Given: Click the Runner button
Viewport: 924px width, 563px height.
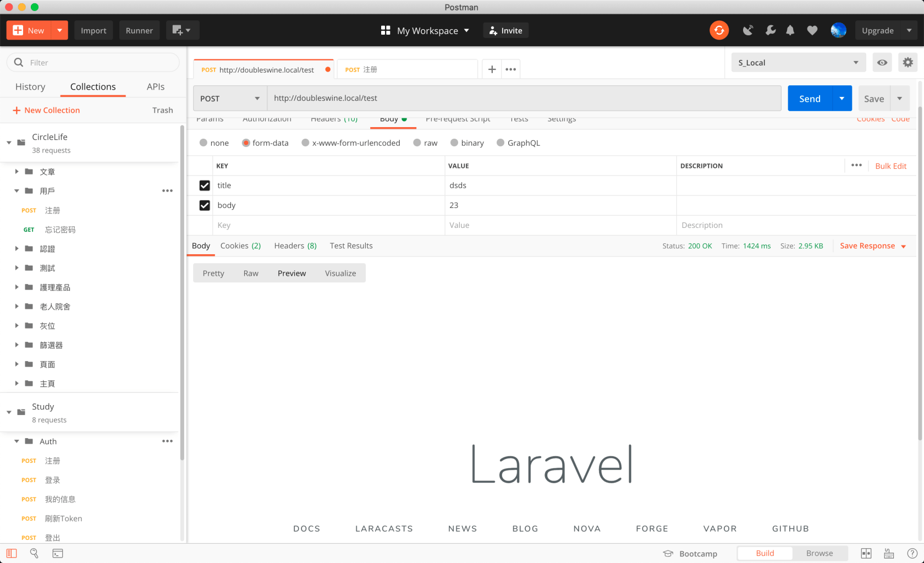Looking at the screenshot, I should pyautogui.click(x=139, y=30).
